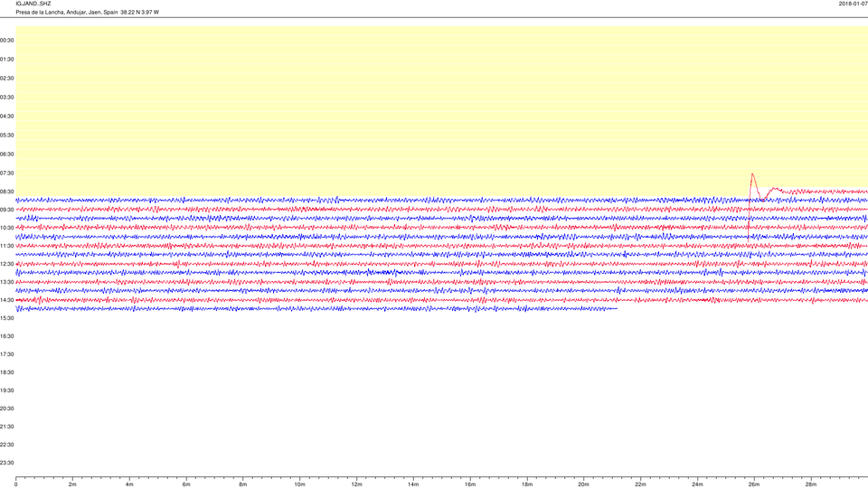Select the 06:30 time row label
This screenshot has height=488, width=868.
coord(7,154)
